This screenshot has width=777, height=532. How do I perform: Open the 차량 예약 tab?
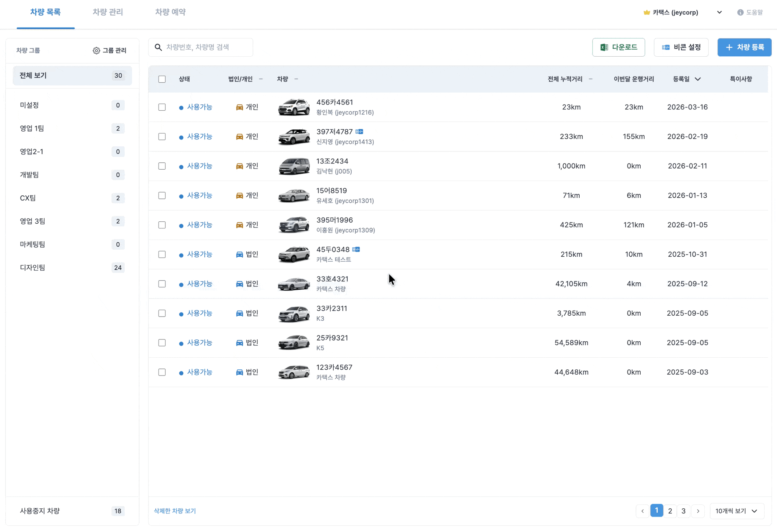click(x=170, y=12)
